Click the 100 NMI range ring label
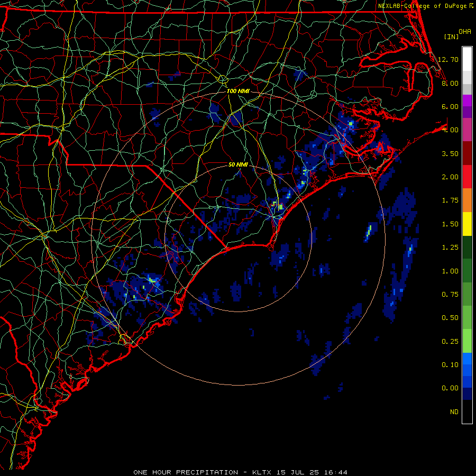 238,91
